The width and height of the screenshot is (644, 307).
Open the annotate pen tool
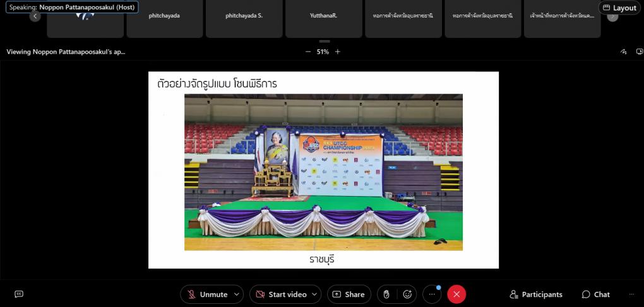(x=624, y=52)
